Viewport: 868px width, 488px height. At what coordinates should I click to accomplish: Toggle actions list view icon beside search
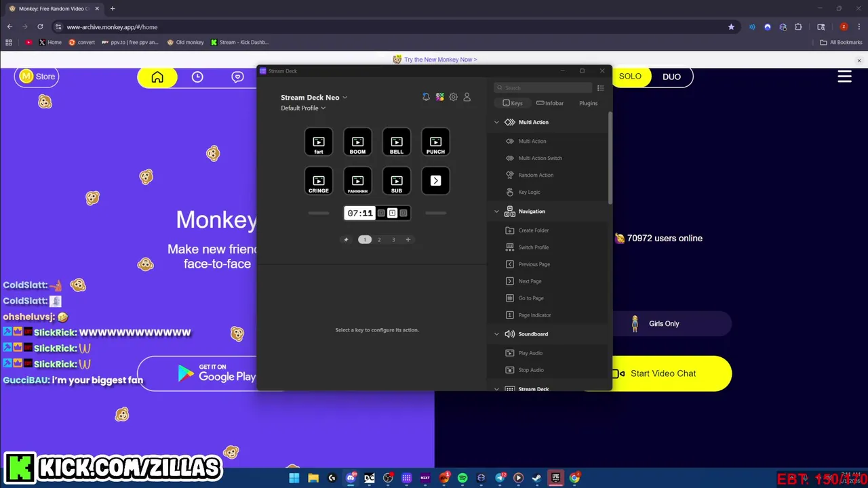pos(600,88)
